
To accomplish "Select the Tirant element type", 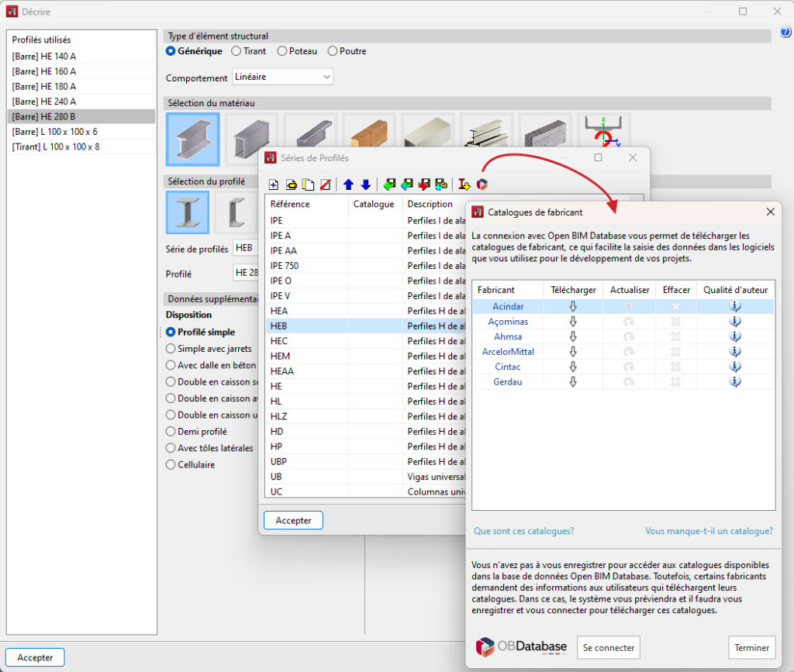I will (236, 51).
